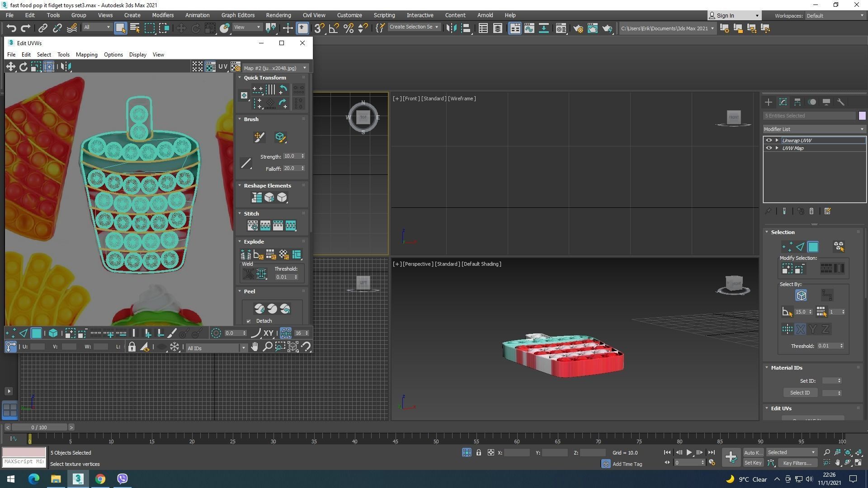The width and height of the screenshot is (868, 488).
Task: Click the Pan hand tool in UV editor
Action: 255,347
